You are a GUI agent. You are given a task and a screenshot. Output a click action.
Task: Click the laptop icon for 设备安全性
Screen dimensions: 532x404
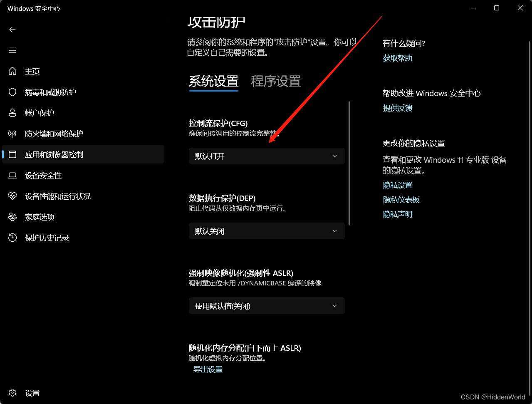pyautogui.click(x=12, y=175)
